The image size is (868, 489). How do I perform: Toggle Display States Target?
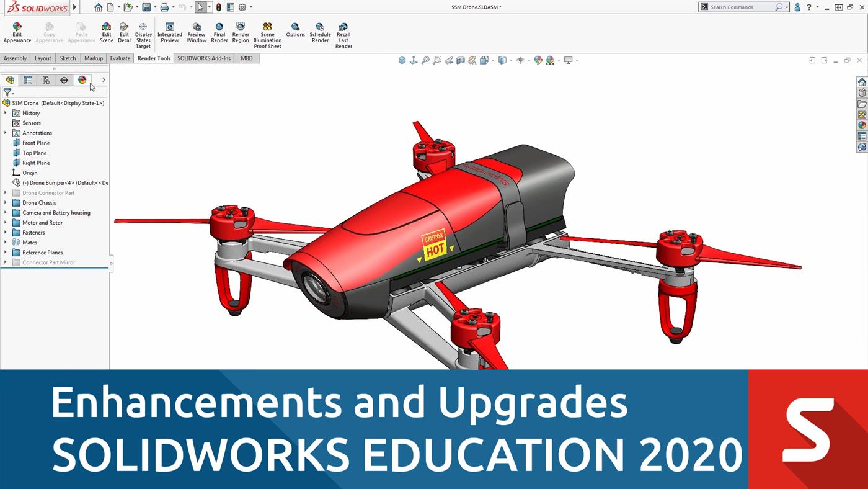143,32
